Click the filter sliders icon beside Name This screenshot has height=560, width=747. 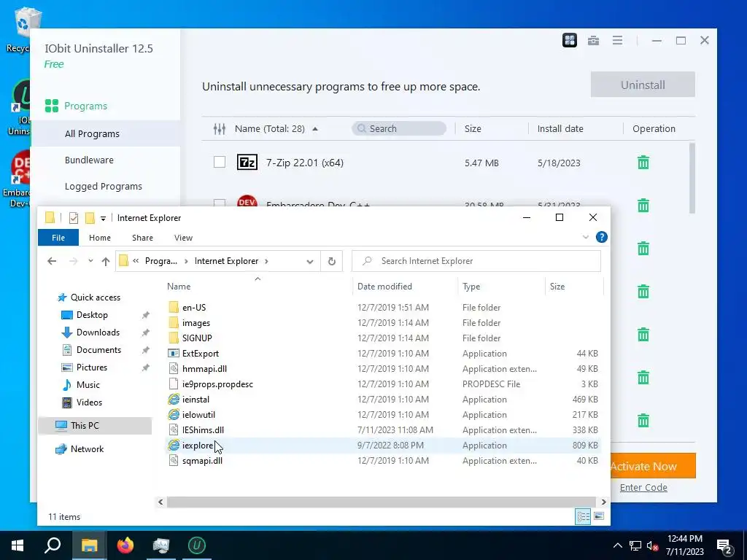tap(219, 128)
